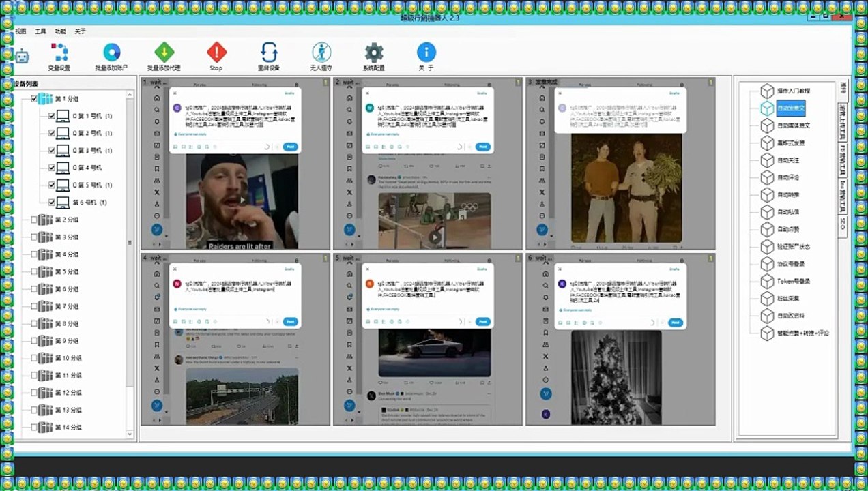Select the highlighted 自动发推文 cube icon
868x491 pixels.
(x=768, y=108)
